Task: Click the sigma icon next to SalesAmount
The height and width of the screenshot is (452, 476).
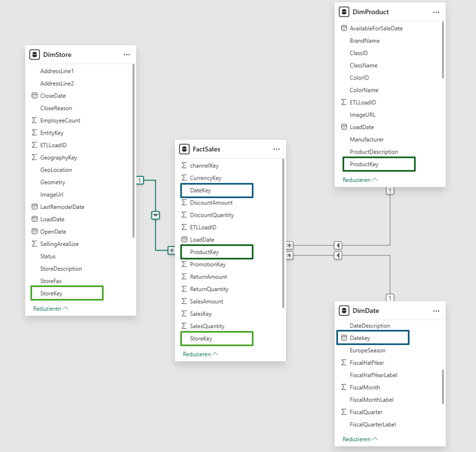Action: click(184, 302)
